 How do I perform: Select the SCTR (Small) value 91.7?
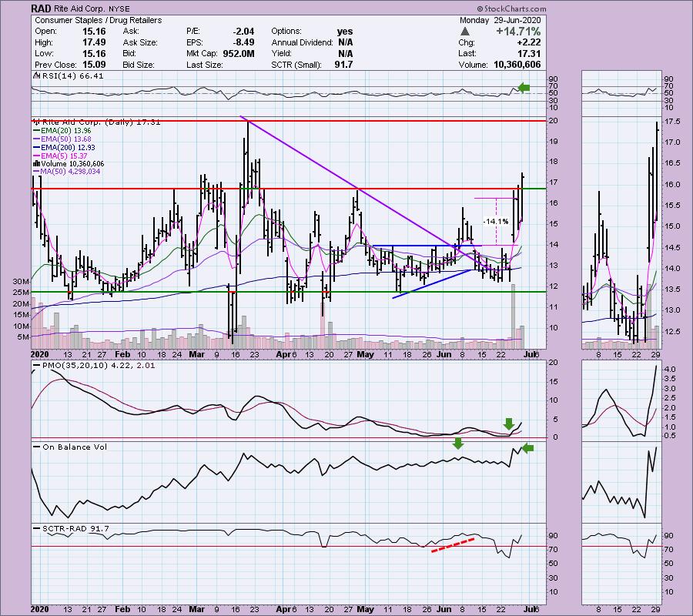[344, 65]
